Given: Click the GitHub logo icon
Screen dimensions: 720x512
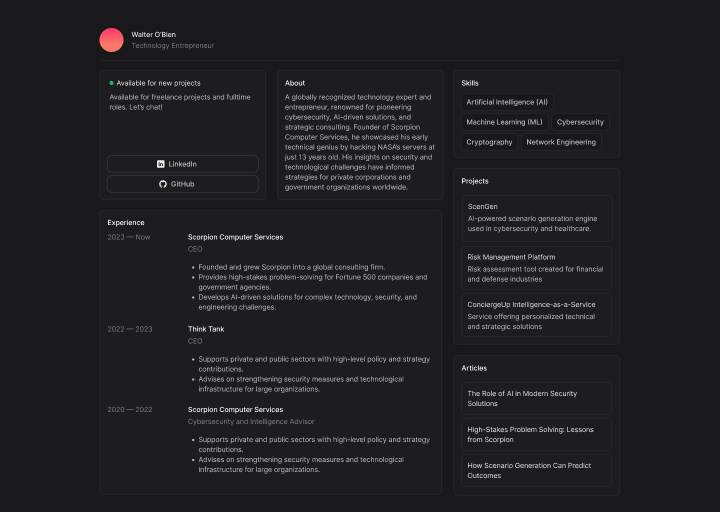Looking at the screenshot, I should point(163,184).
